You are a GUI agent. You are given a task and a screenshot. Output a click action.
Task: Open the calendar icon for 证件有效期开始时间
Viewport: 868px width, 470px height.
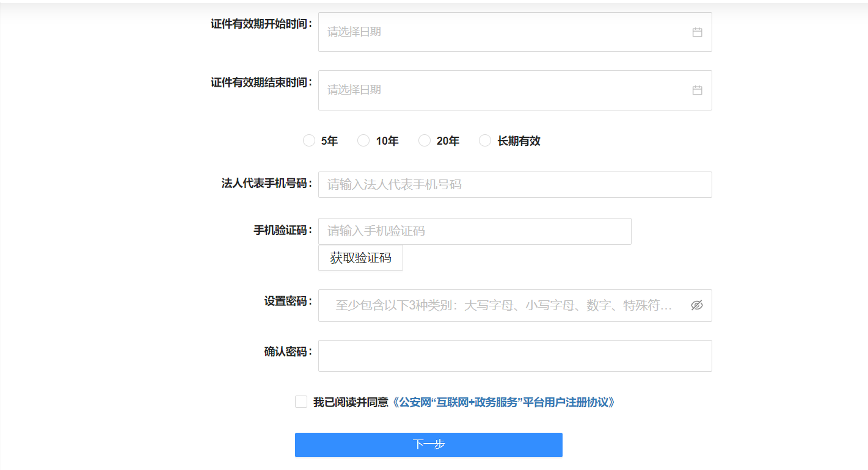(696, 32)
